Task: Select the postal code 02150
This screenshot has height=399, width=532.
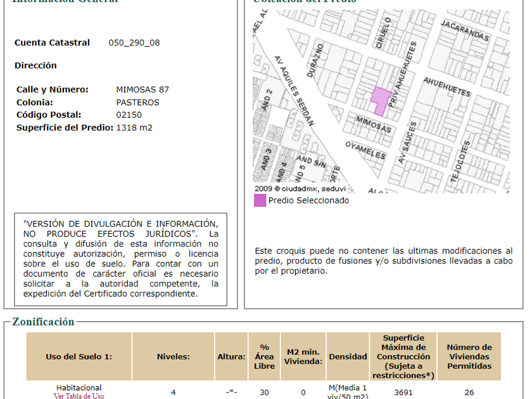Action: (129, 115)
